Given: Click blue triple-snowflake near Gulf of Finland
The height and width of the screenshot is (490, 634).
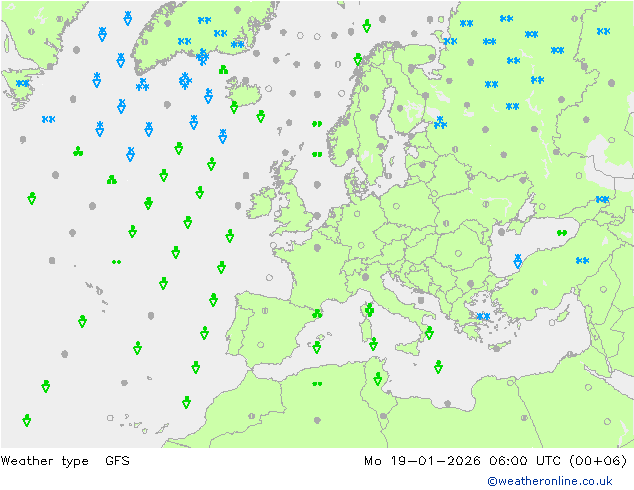Looking at the screenshot, I should tap(440, 122).
